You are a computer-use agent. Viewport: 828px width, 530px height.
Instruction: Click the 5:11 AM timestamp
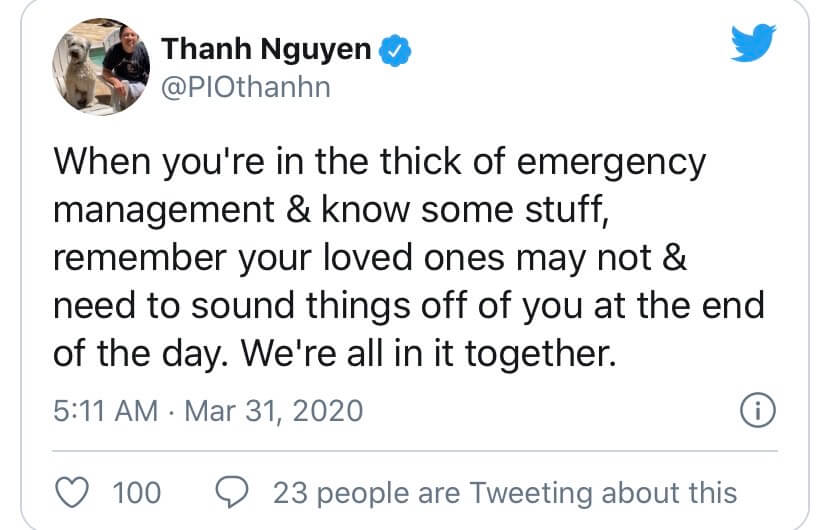106,411
